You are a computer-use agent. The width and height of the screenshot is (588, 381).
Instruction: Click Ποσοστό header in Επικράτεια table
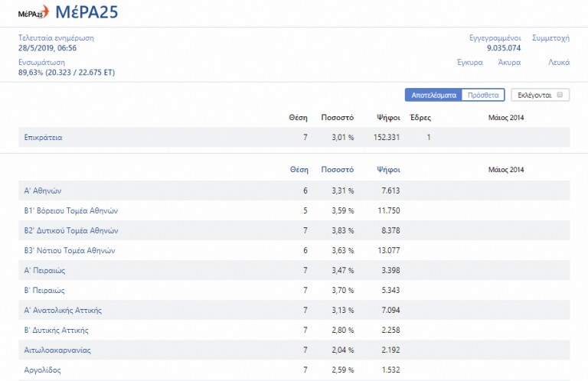click(337, 118)
